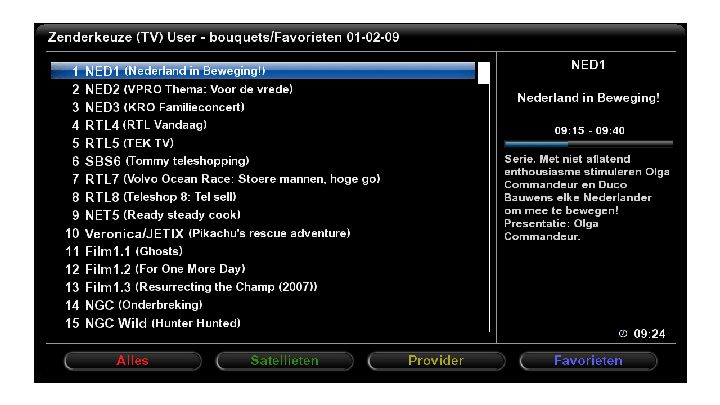Show the blue Favorieten bouquet

[x=588, y=360]
